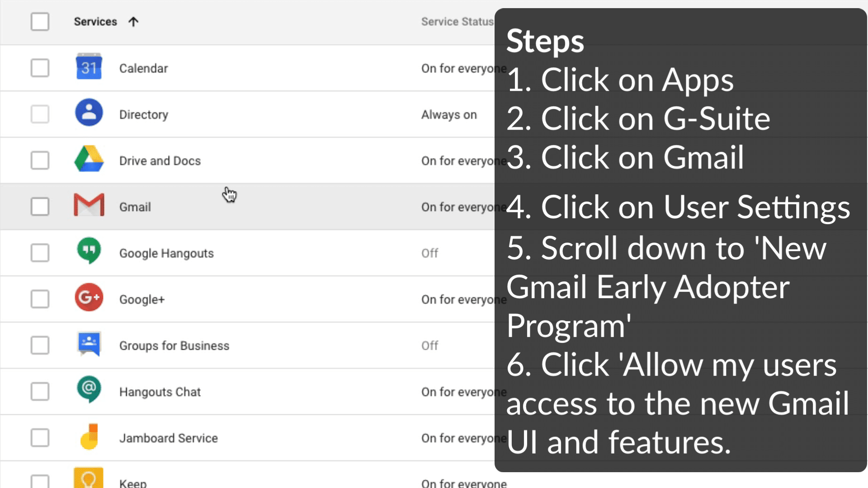
Task: Click the Keep service icon
Action: [x=89, y=480]
